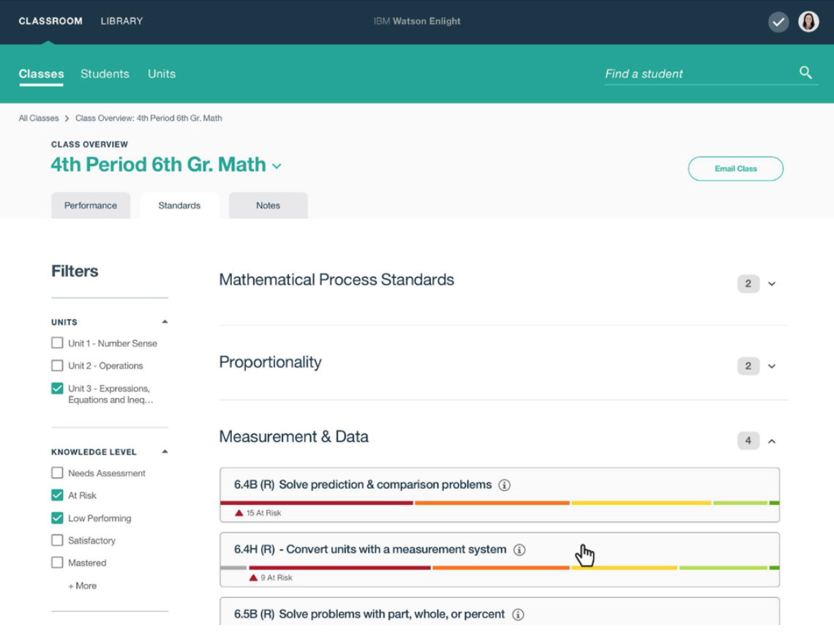Open the user profile avatar
Screen dimensions: 834x644
pos(808,22)
